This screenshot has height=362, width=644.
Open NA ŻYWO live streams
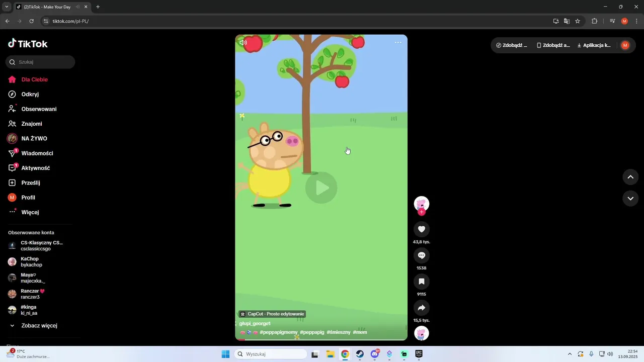tap(34, 138)
